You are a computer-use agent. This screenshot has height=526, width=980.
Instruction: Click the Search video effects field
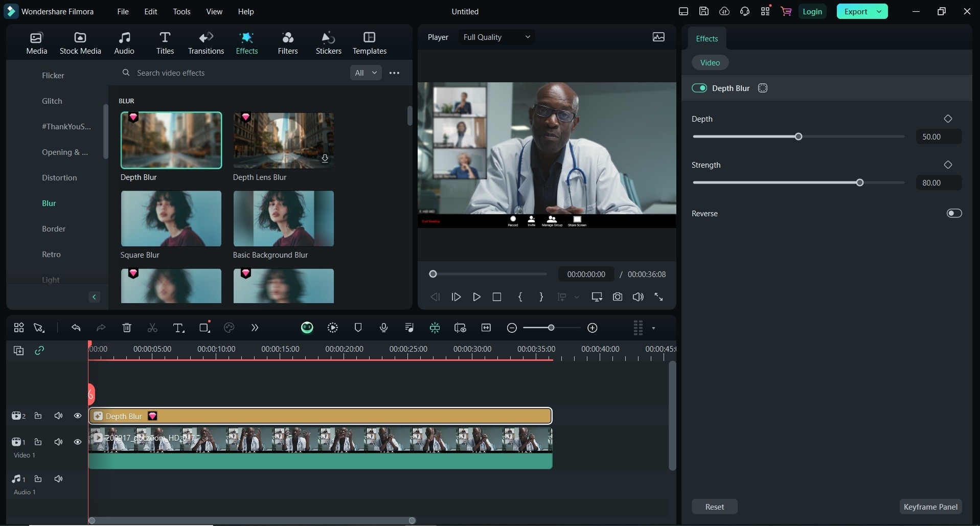coord(233,73)
